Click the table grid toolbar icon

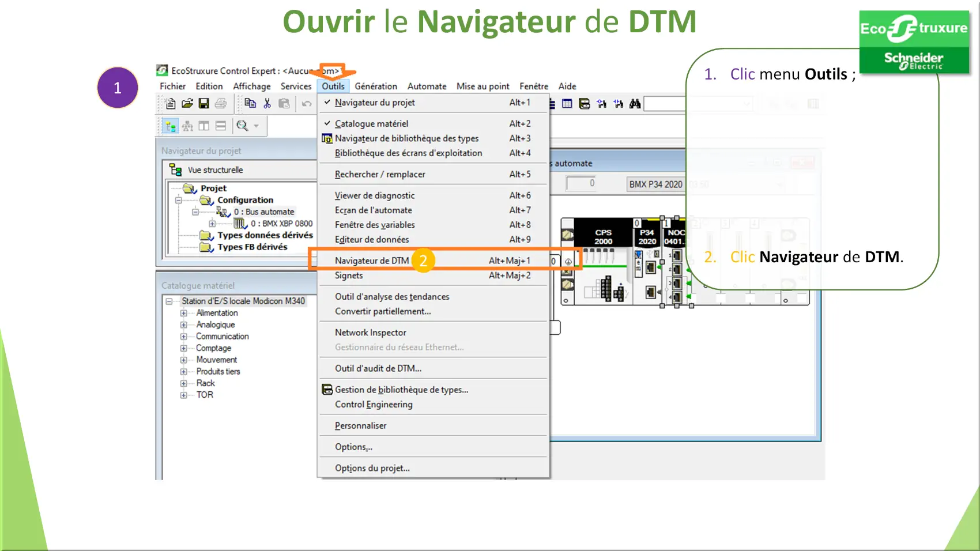[567, 104]
